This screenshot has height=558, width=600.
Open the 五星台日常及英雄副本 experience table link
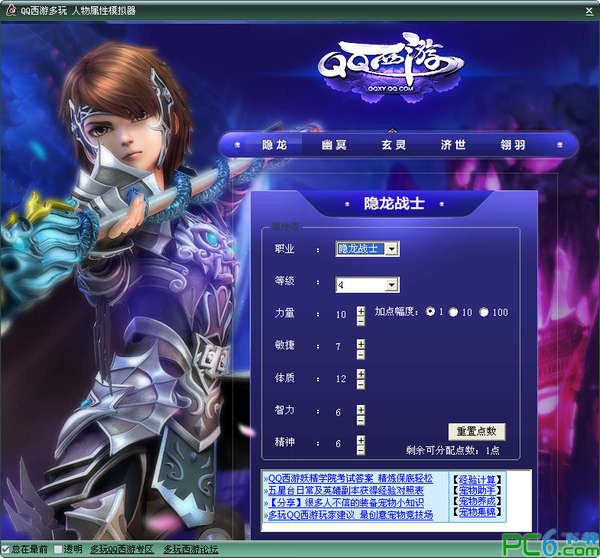(x=346, y=490)
